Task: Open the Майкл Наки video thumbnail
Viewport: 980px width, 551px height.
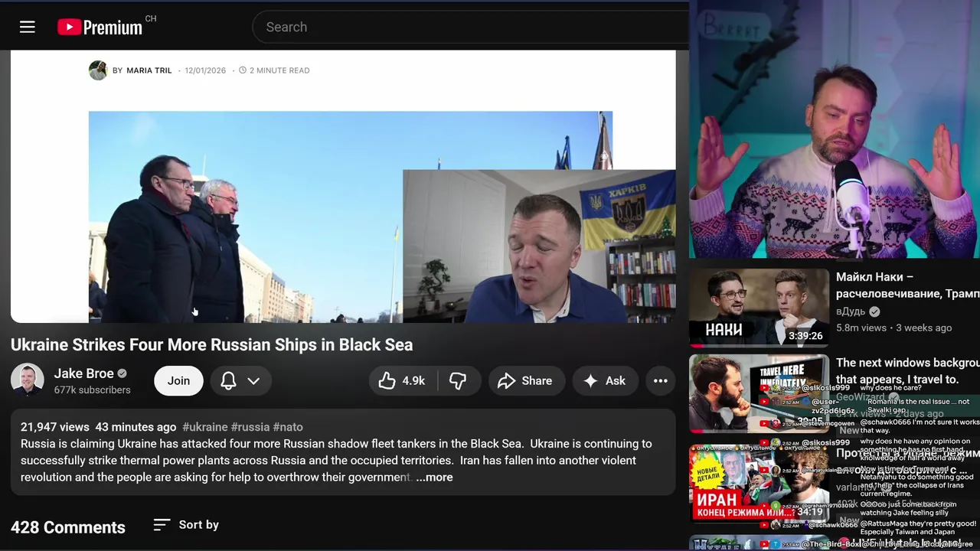Action: [x=759, y=307]
